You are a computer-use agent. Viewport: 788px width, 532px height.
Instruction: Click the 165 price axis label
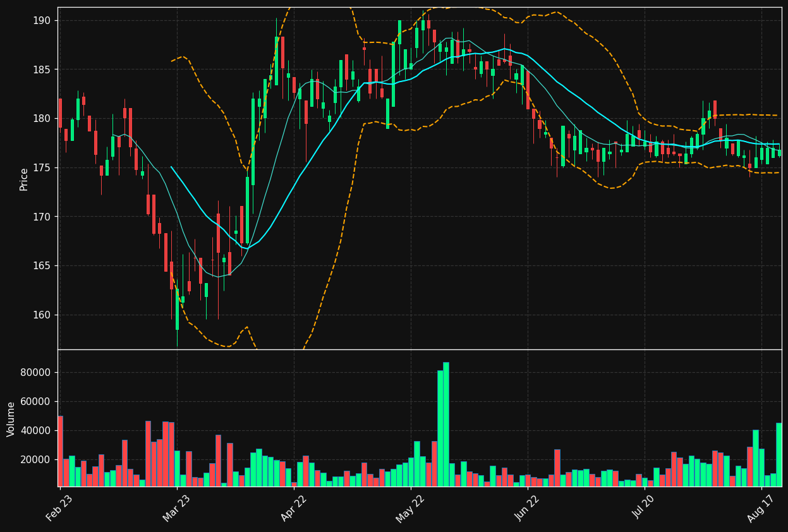tap(42, 266)
